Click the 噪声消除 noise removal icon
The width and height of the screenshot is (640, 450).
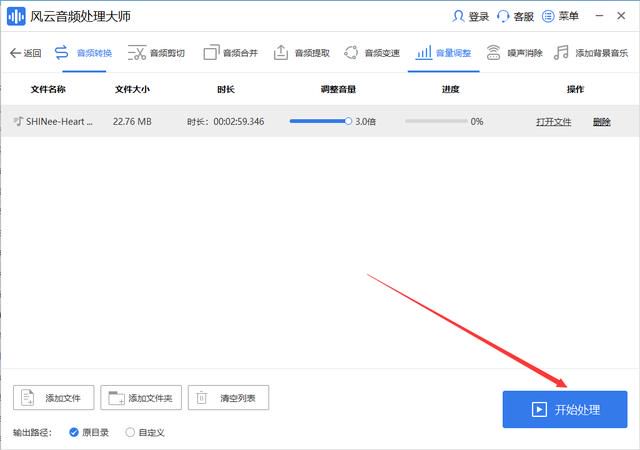click(493, 53)
